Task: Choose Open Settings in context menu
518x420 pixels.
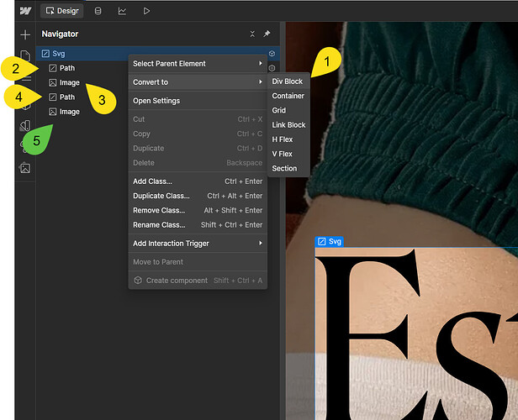Action: (198, 101)
